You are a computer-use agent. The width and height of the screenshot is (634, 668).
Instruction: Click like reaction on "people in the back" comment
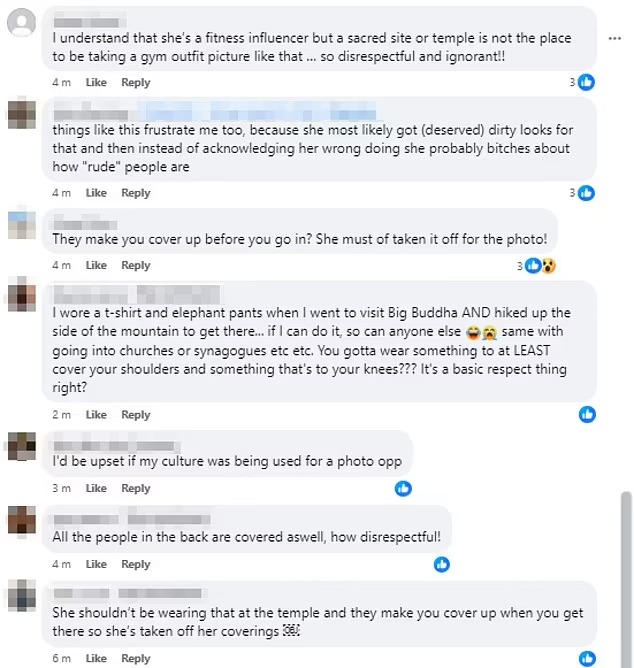[442, 564]
